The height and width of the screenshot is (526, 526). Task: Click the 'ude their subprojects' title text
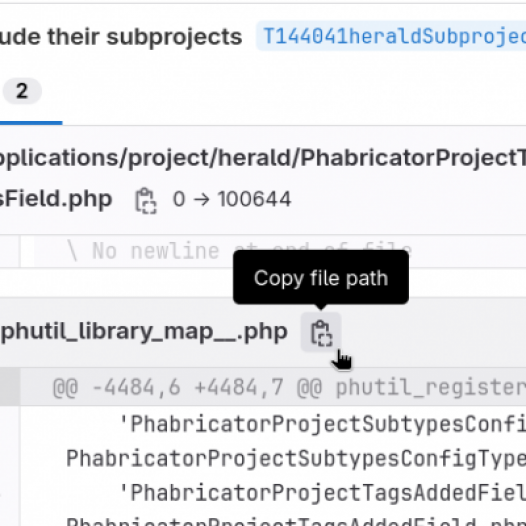121,37
